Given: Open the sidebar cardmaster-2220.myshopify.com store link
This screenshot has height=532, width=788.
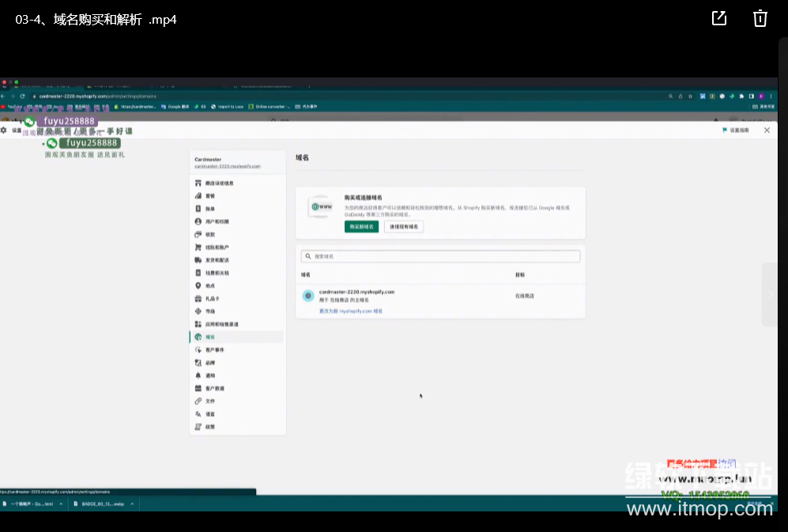Looking at the screenshot, I should point(227,166).
